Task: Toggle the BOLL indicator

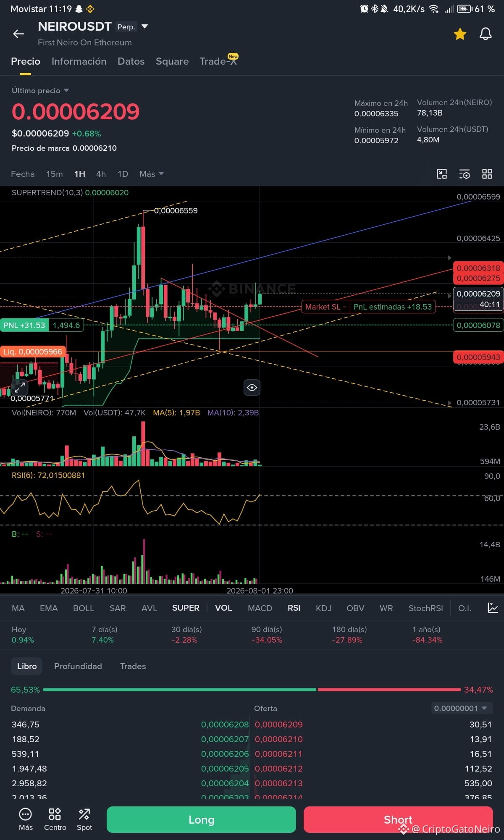Action: click(84, 608)
